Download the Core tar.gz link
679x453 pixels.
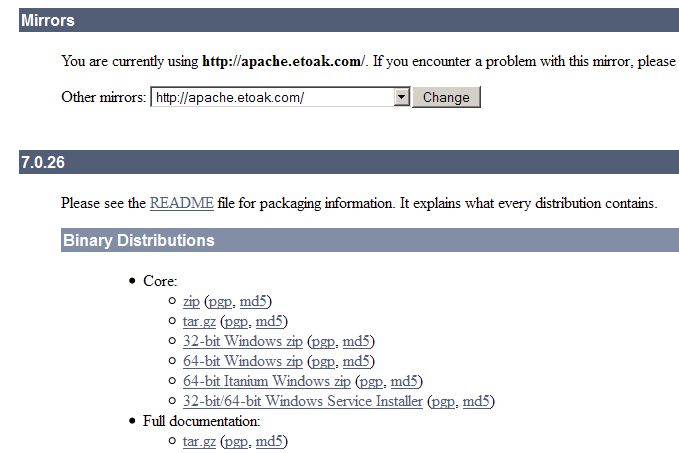click(x=199, y=321)
